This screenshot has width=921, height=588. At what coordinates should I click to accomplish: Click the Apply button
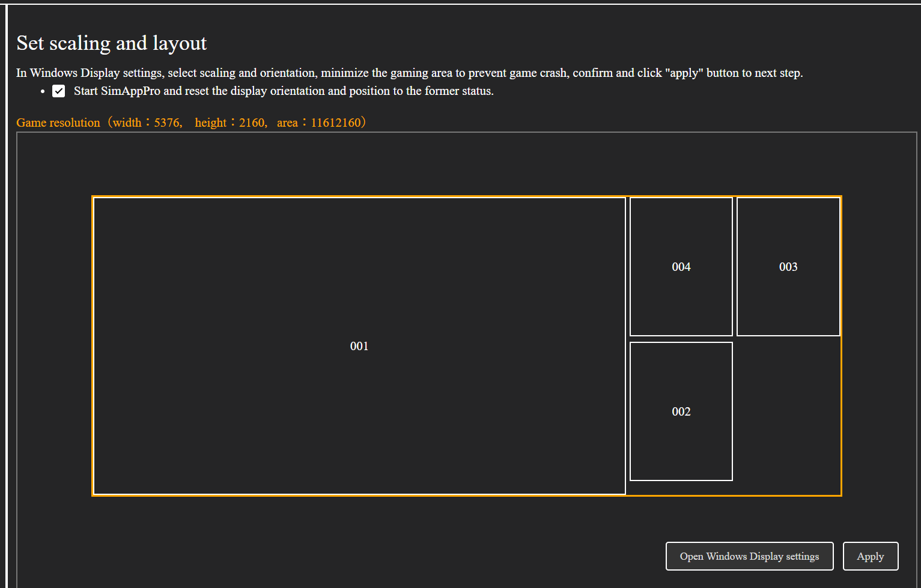(x=871, y=556)
